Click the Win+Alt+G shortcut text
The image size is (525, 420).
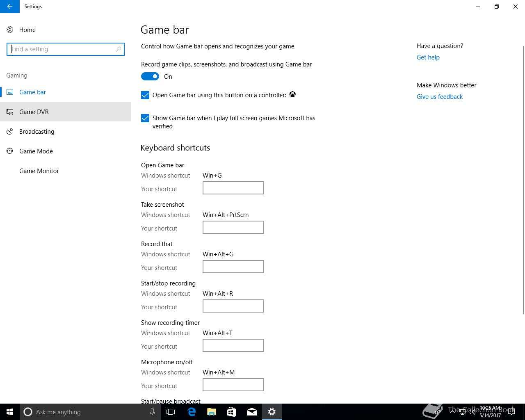218,254
